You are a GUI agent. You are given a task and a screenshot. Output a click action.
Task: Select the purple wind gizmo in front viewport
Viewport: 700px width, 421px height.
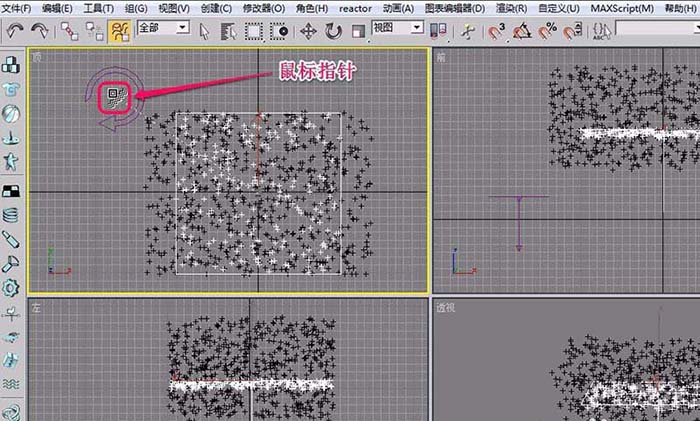click(519, 223)
